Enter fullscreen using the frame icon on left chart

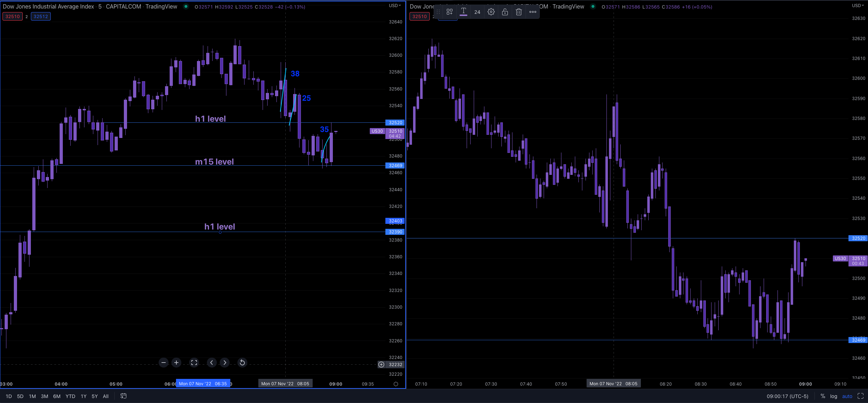(194, 363)
